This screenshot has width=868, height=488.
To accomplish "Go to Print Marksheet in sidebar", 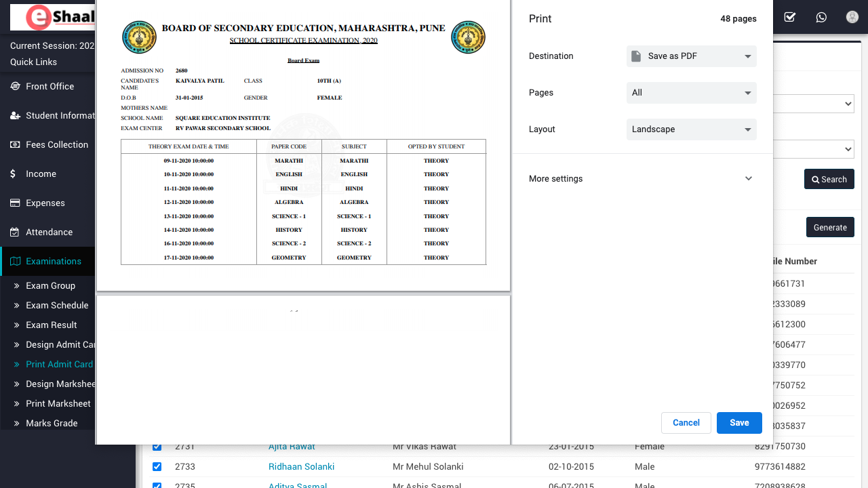I will coord(58,404).
